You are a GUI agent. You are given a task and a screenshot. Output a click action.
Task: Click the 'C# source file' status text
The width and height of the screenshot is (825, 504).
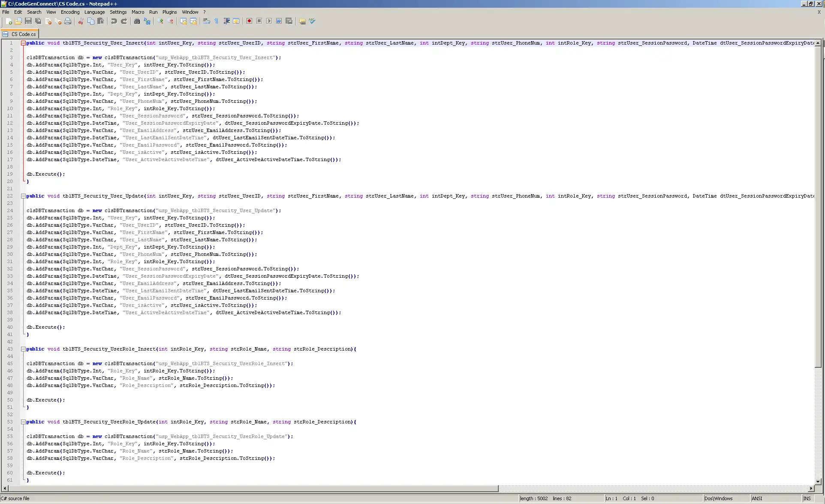[x=15, y=499]
